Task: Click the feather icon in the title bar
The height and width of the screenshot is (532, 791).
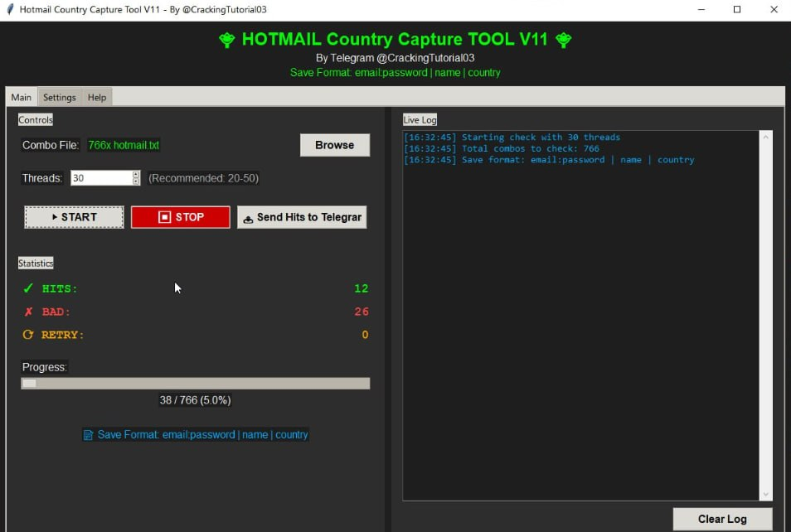Action: (10, 10)
